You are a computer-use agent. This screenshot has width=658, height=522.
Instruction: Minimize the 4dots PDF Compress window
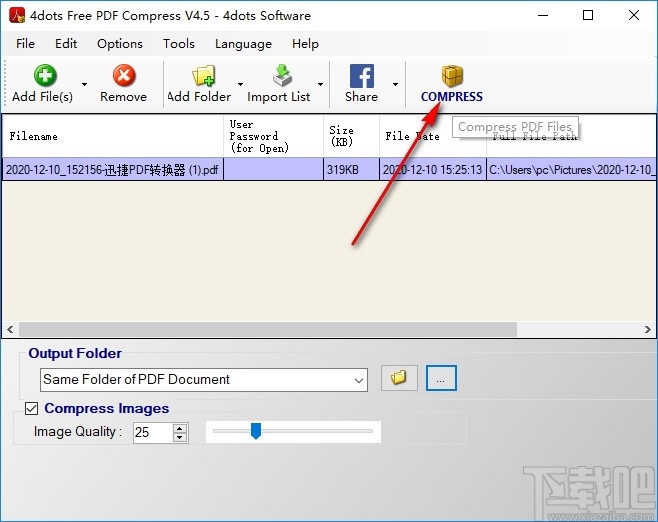pyautogui.click(x=543, y=16)
